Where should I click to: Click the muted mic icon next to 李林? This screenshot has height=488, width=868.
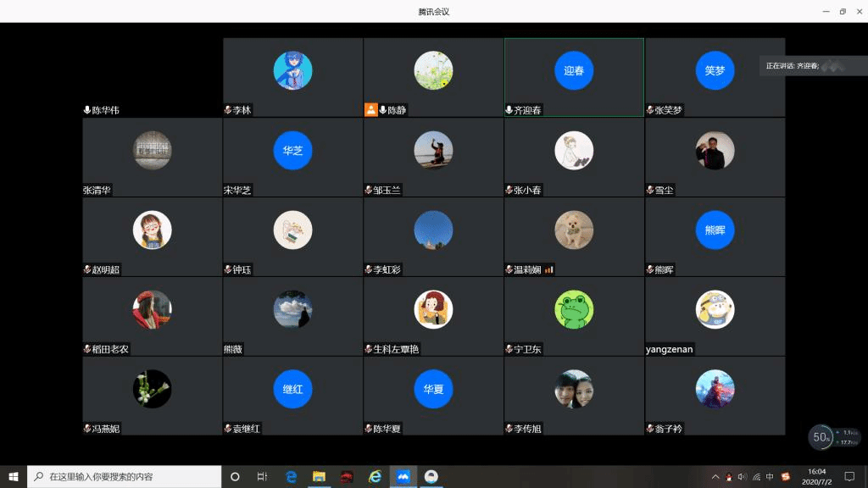coord(228,110)
